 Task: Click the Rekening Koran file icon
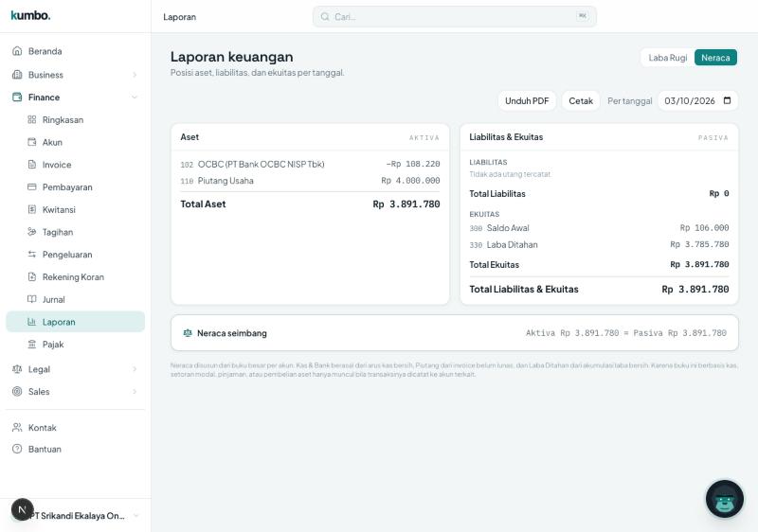click(x=32, y=276)
